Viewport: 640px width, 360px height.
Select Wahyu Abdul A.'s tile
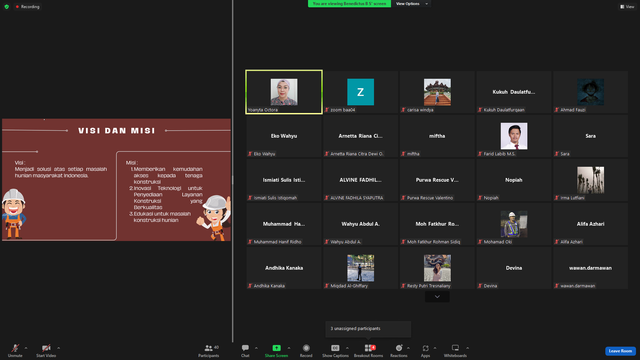click(360, 224)
